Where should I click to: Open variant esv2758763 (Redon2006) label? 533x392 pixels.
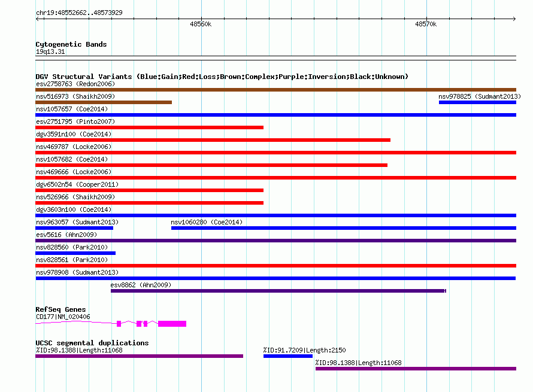75,84
